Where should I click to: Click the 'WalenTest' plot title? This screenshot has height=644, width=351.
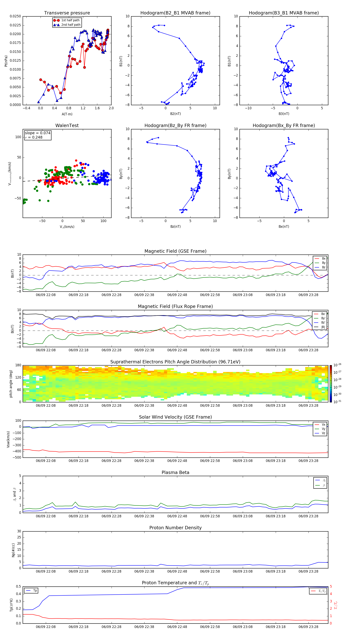click(67, 125)
